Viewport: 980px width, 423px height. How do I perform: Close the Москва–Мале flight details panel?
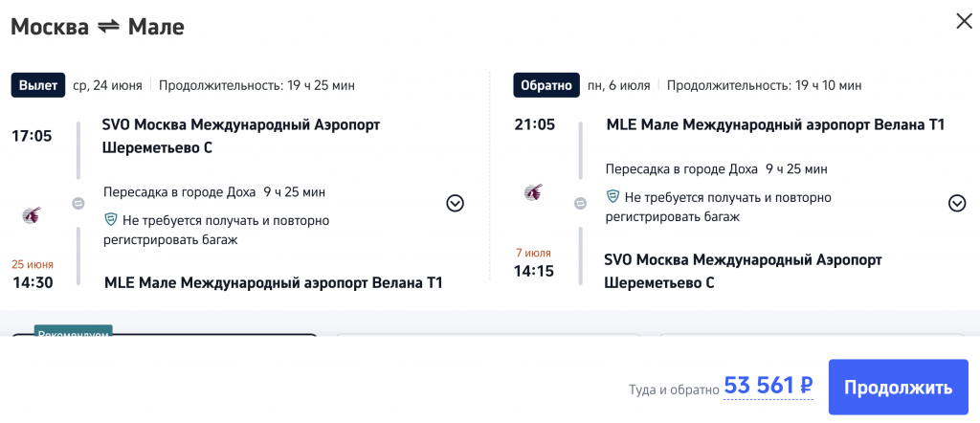click(963, 21)
